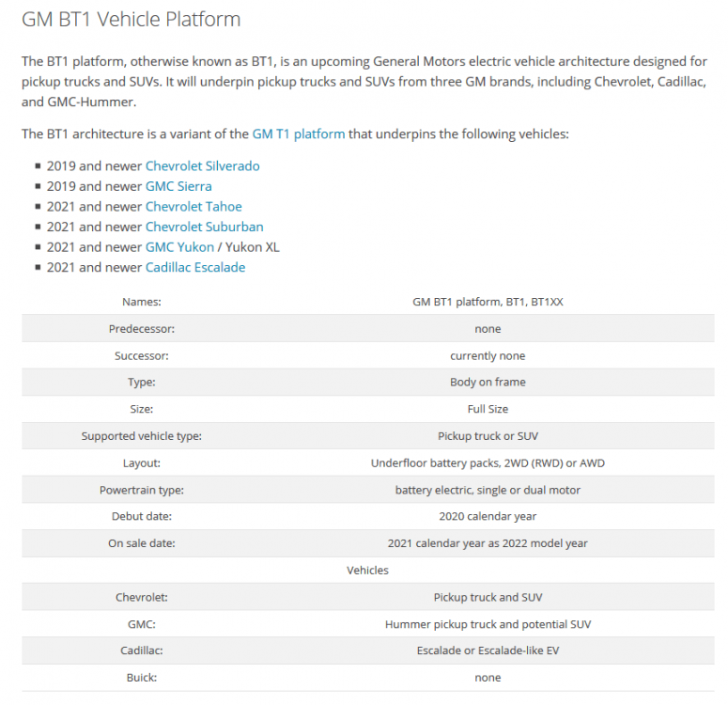Open the GM T1 platform link
Image resolution: width=728 pixels, height=705 pixels.
tap(299, 133)
